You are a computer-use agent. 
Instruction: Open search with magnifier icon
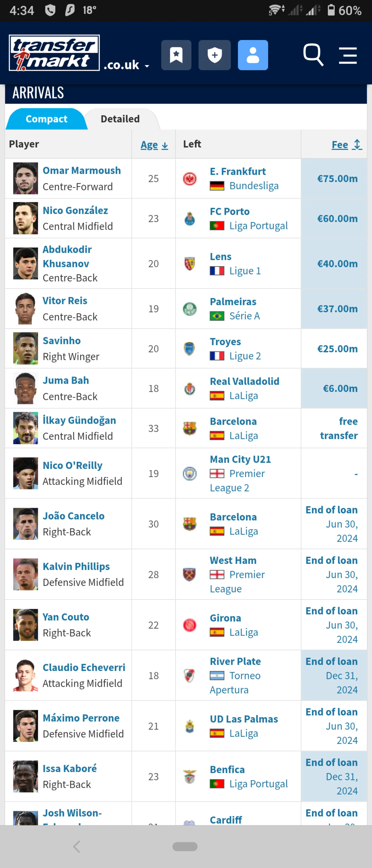click(x=313, y=54)
